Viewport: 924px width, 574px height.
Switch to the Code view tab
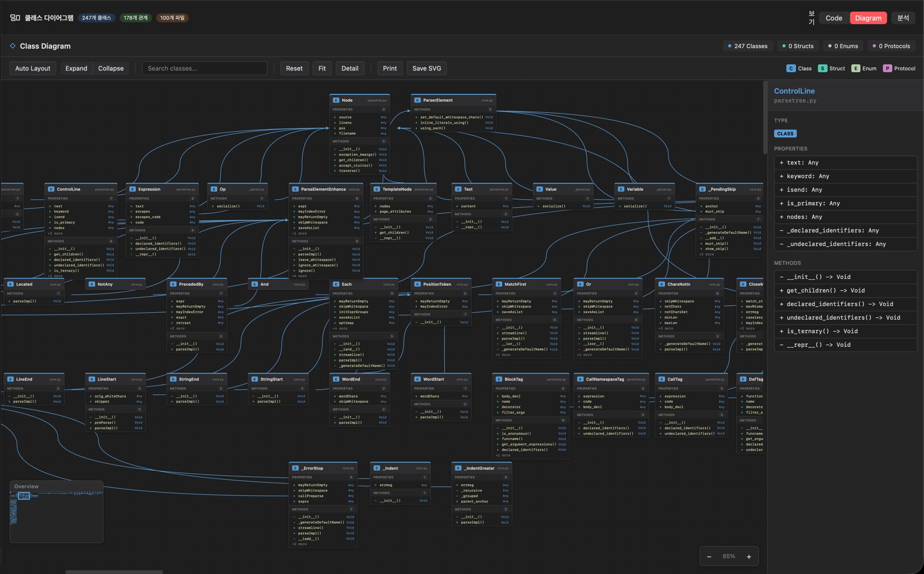click(x=833, y=18)
